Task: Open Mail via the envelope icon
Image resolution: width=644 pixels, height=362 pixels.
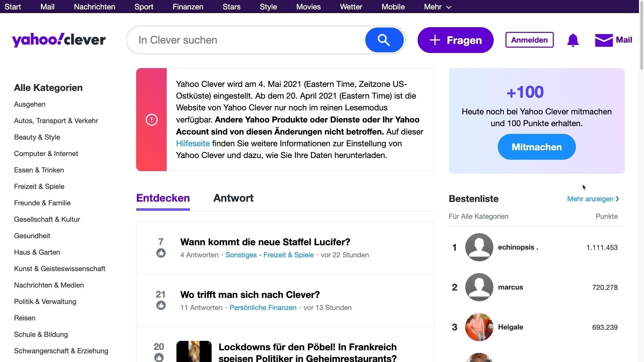Action: click(604, 40)
